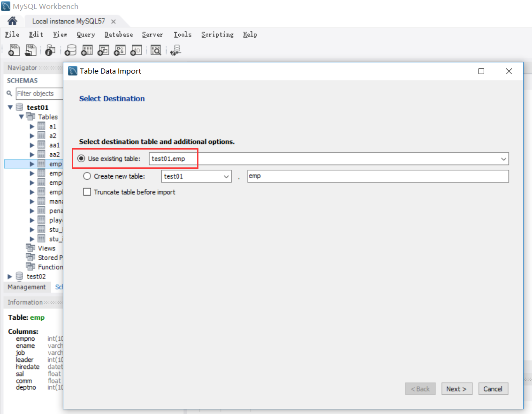532x414 pixels.
Task: Open the Server menu
Action: point(152,34)
